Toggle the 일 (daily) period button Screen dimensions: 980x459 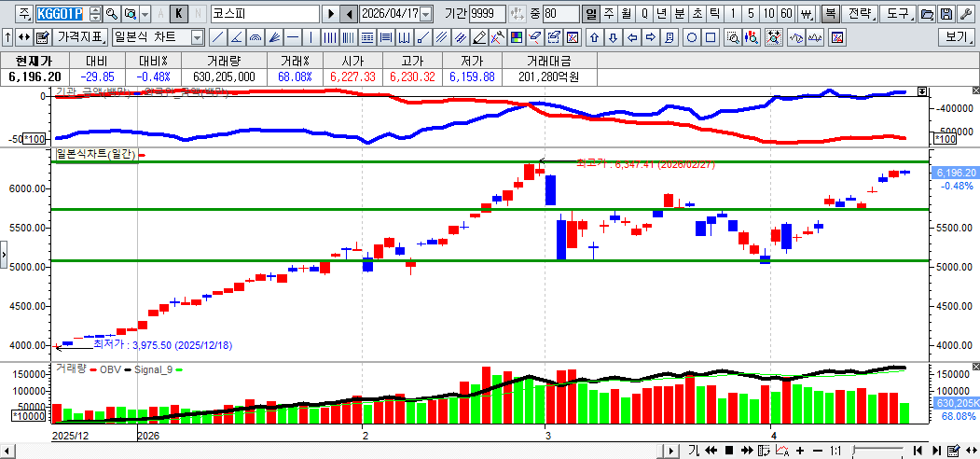(x=591, y=14)
